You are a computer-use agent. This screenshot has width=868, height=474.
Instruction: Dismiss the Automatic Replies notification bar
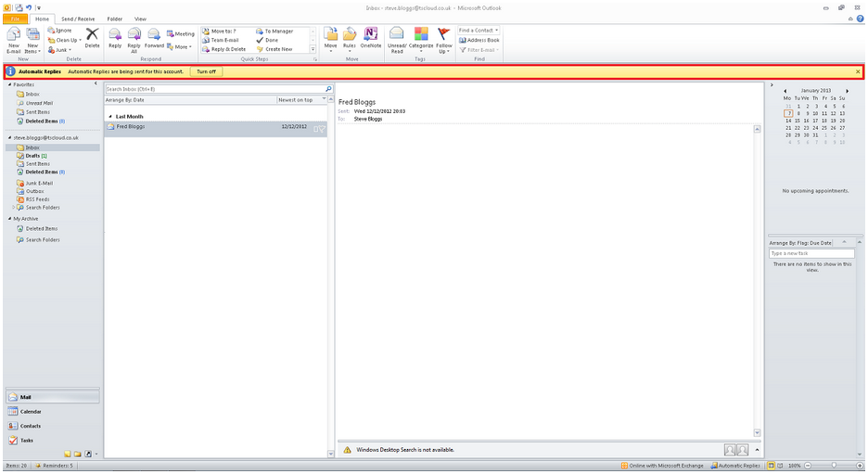point(858,71)
